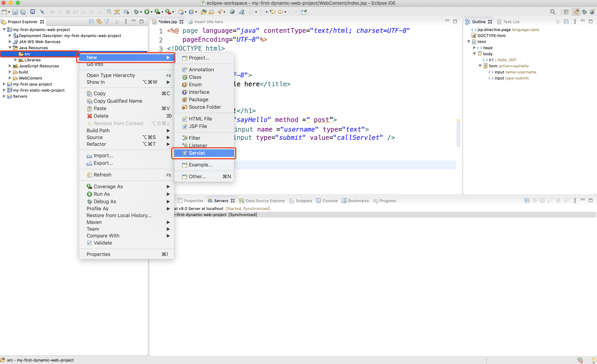
Task: Collapse the Java Resources node
Action: 10,48
